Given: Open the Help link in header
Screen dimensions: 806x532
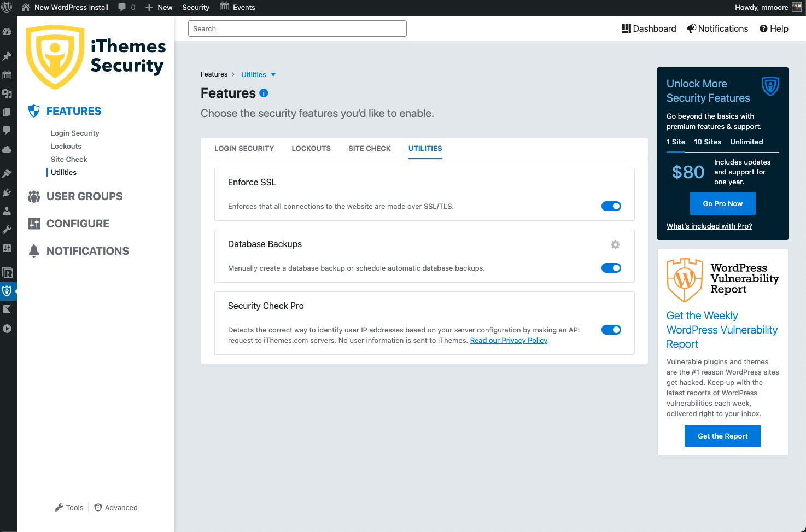Looking at the screenshot, I should (774, 28).
